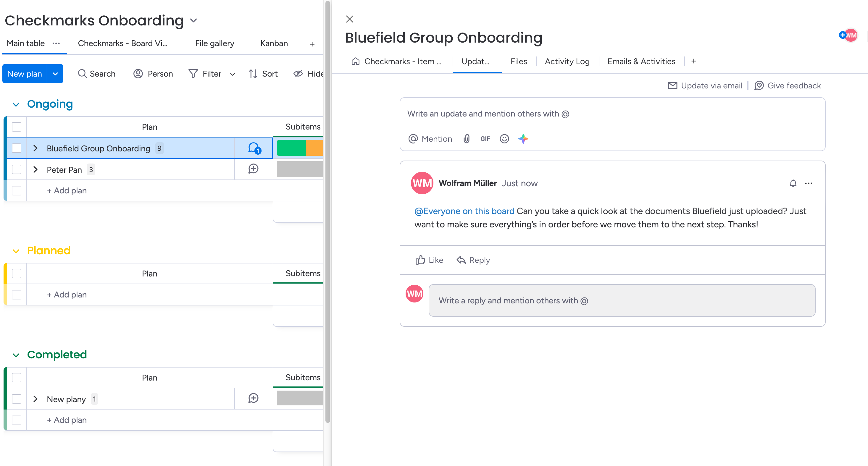Open the Emails & Activities tab

pyautogui.click(x=641, y=61)
